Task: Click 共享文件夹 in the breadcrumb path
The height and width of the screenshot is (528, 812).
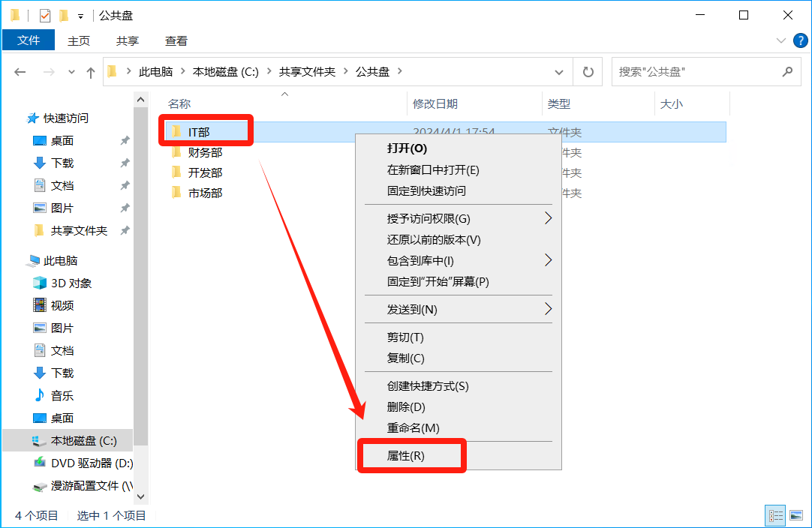Action: click(307, 71)
